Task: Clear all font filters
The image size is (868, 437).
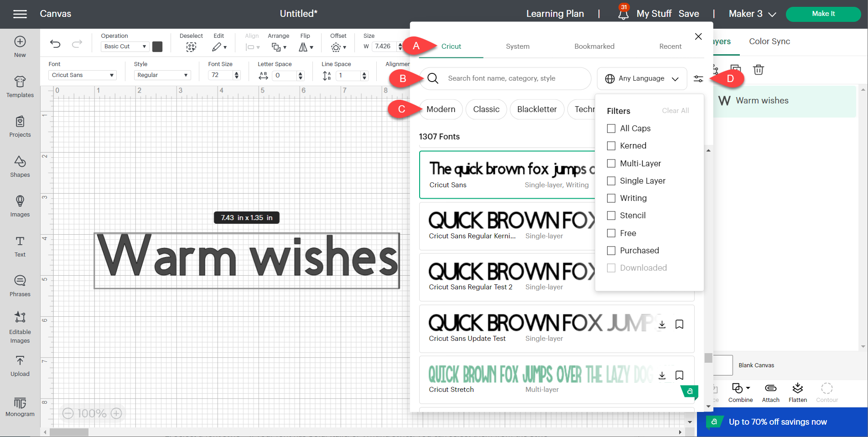Action: pos(676,110)
